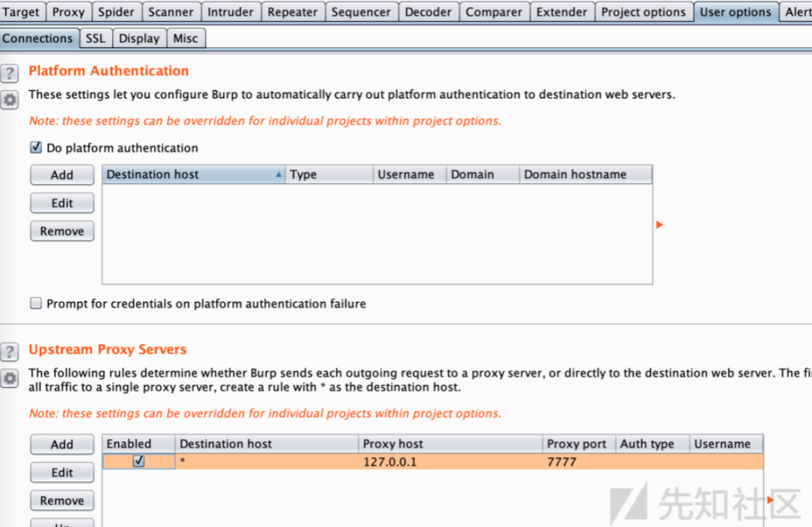Viewport: 812px width, 527px height.
Task: Switch to the Extender tab
Action: [x=562, y=11]
